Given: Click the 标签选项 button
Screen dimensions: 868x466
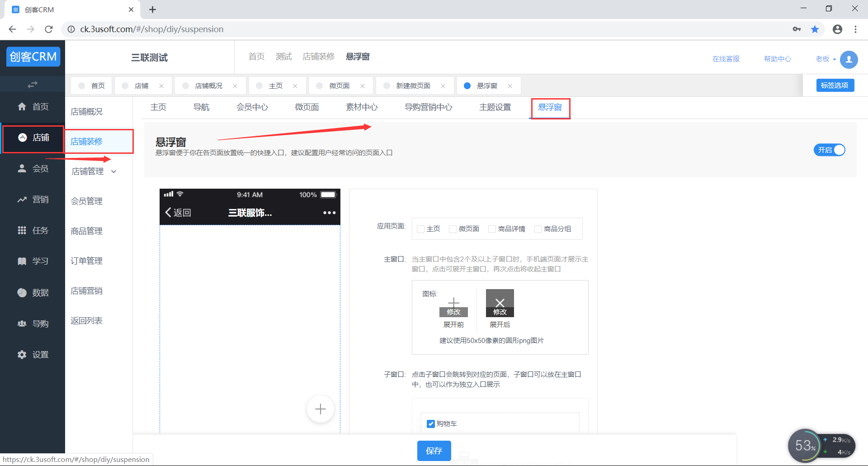Looking at the screenshot, I should tap(835, 86).
